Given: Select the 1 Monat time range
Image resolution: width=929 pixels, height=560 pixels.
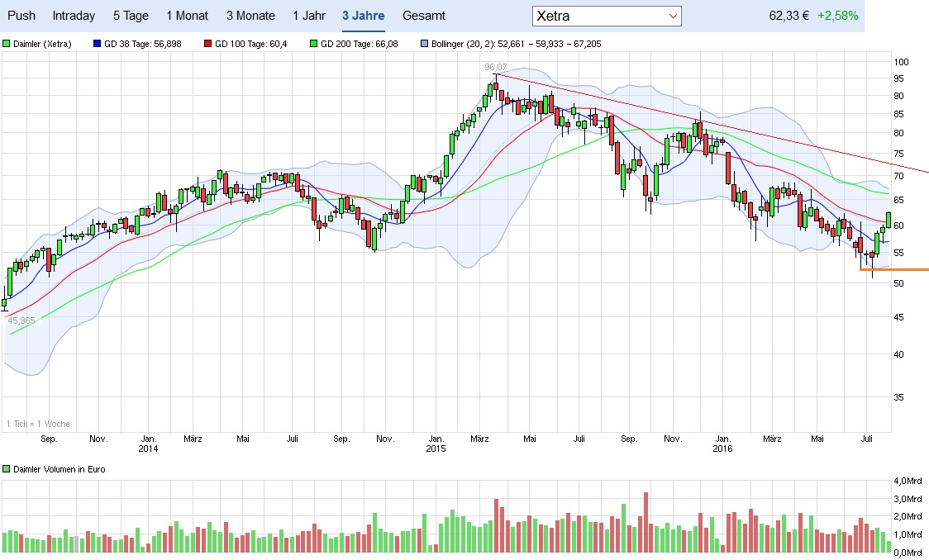Looking at the screenshot, I should [x=187, y=16].
